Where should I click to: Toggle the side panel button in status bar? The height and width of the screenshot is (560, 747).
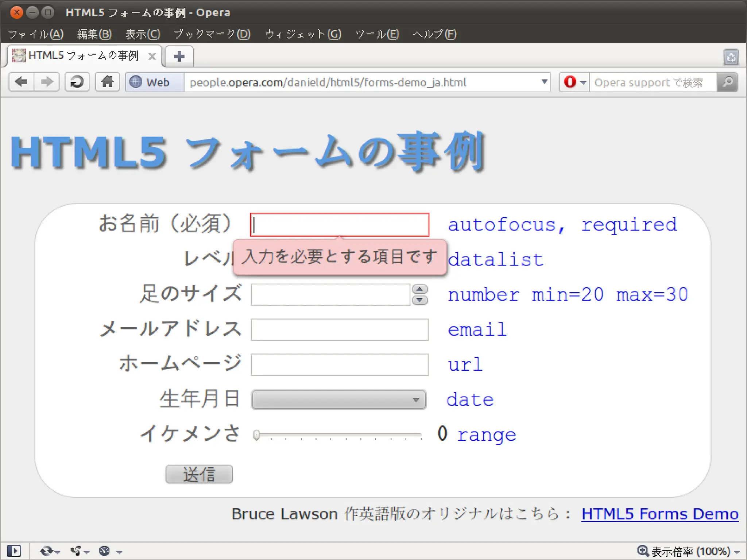click(14, 551)
